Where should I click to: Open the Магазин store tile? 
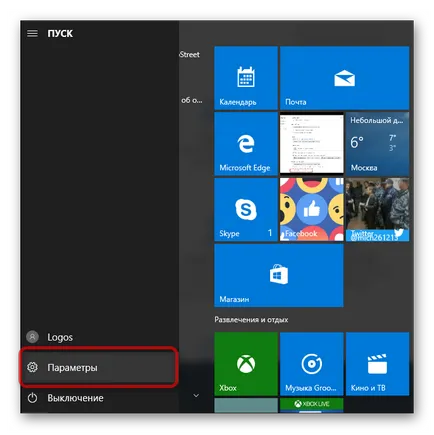[x=279, y=275]
